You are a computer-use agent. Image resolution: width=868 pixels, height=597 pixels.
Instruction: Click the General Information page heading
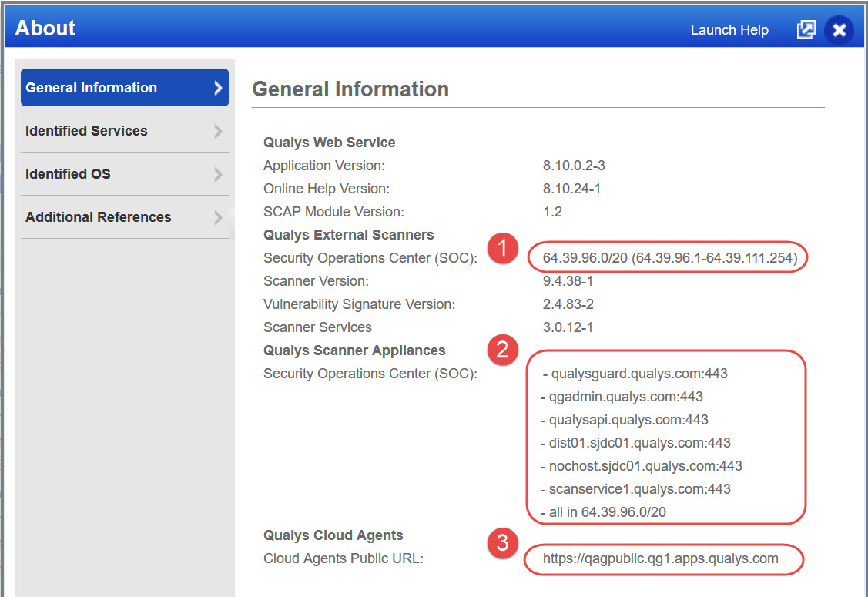point(350,89)
